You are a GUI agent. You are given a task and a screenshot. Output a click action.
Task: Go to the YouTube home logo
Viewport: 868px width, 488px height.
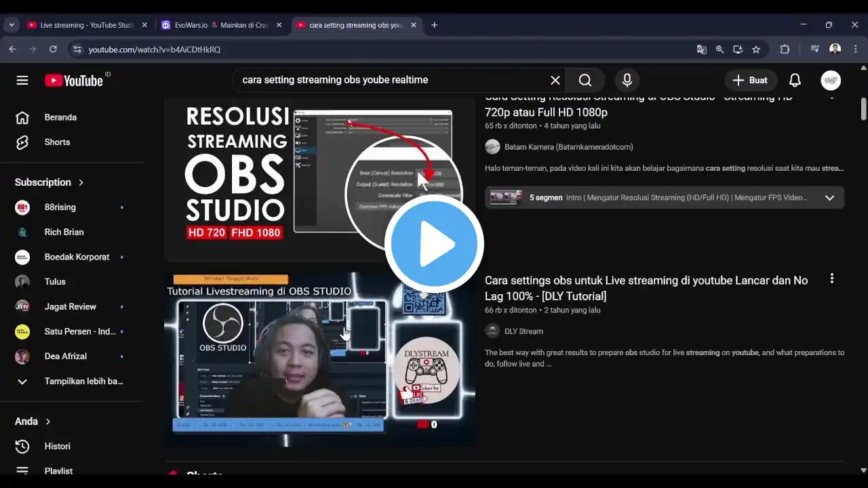pos(74,81)
